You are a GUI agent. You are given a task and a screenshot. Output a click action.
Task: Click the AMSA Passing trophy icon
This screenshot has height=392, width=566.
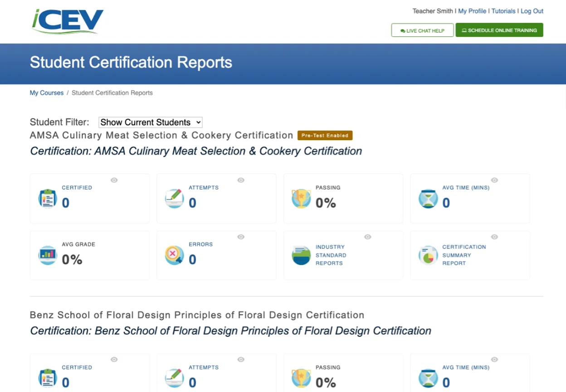[302, 198]
